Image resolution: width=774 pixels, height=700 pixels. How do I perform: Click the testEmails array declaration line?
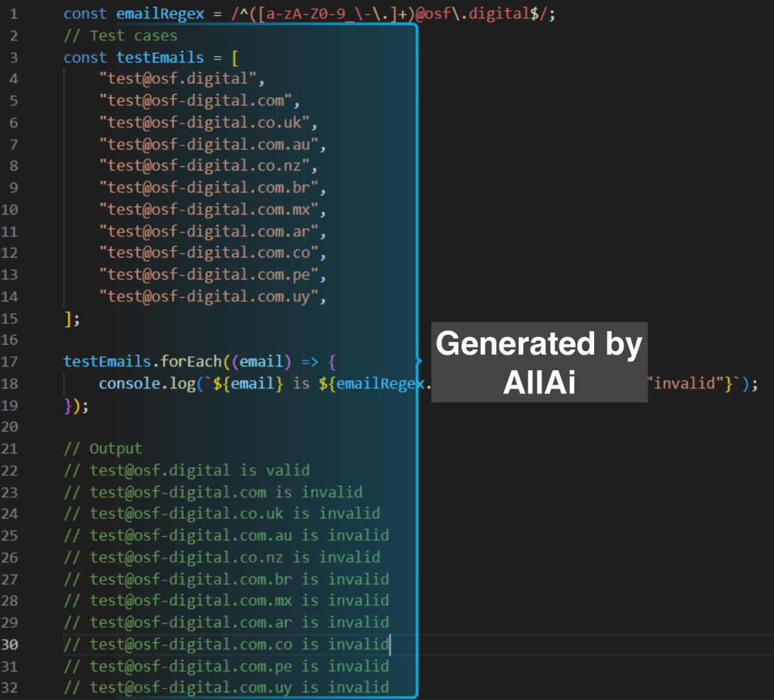coord(152,57)
